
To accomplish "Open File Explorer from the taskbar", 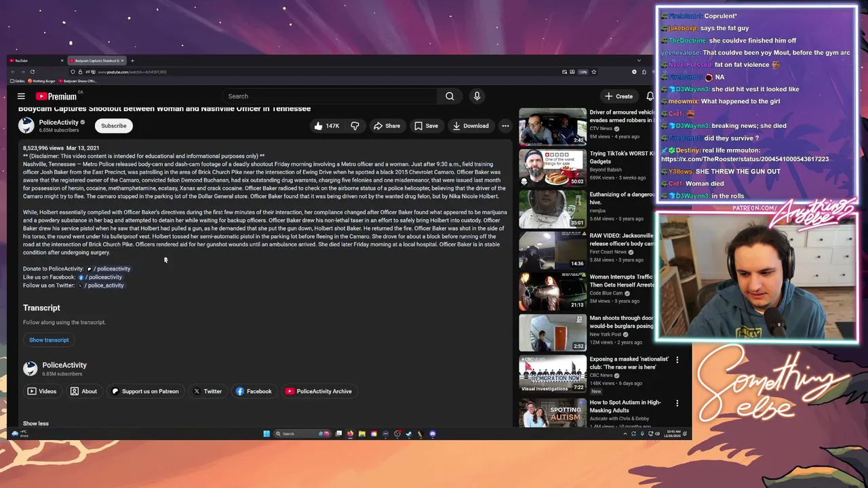I will click(362, 434).
